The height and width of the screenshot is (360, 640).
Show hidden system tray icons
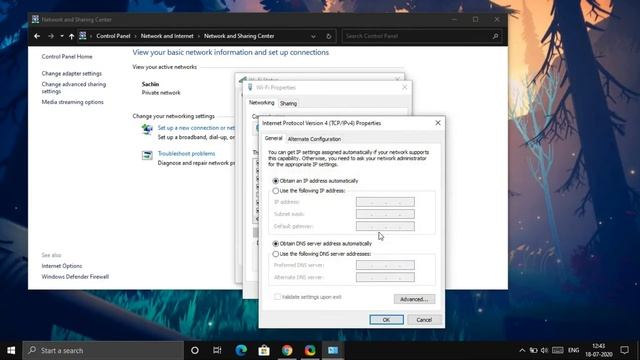[x=522, y=350]
